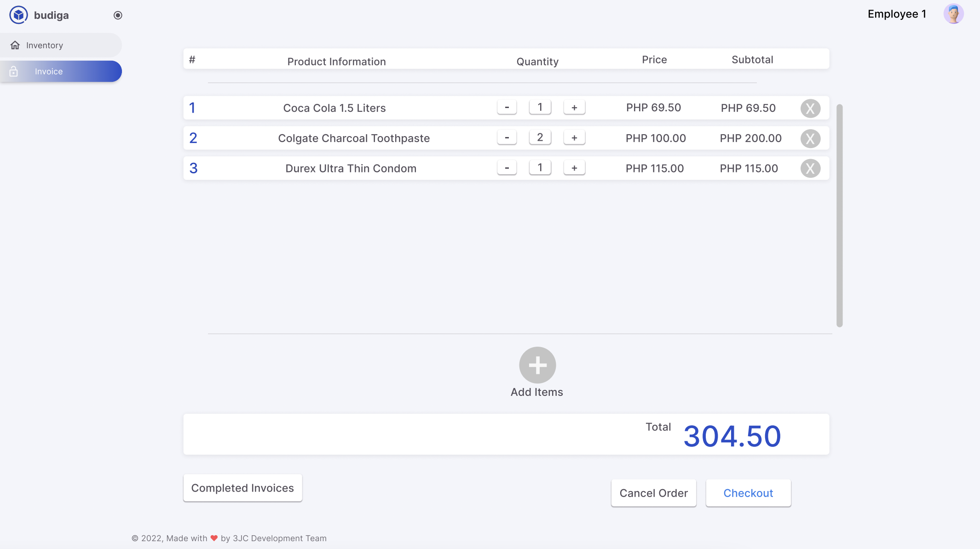This screenshot has height=549, width=980.
Task: Delete the Durex Ultra Thin Condom row
Action: (x=810, y=168)
